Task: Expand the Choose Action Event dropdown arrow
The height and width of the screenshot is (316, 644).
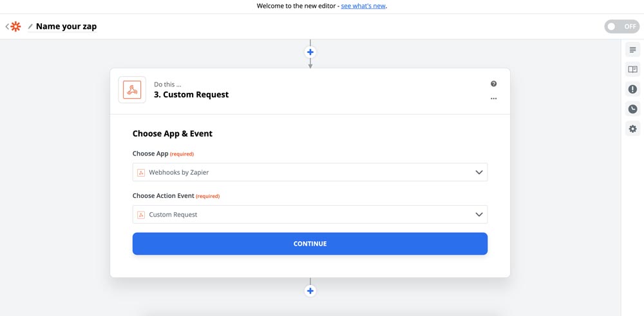Action: point(478,215)
